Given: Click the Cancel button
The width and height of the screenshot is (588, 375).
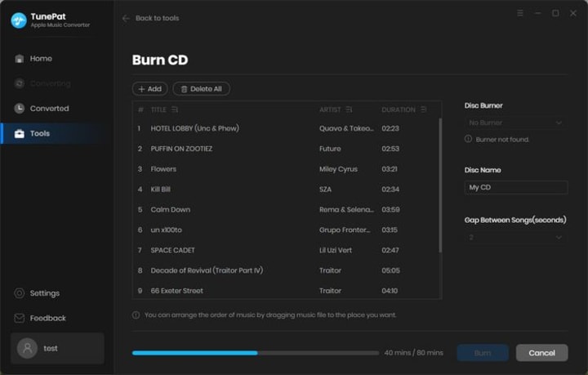Looking at the screenshot, I should pyautogui.click(x=542, y=353).
